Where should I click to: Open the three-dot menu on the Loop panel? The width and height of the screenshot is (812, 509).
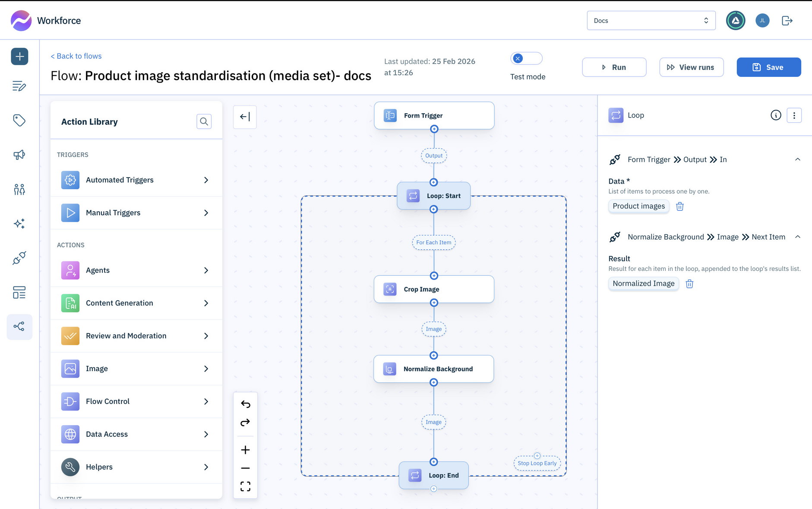coord(794,115)
